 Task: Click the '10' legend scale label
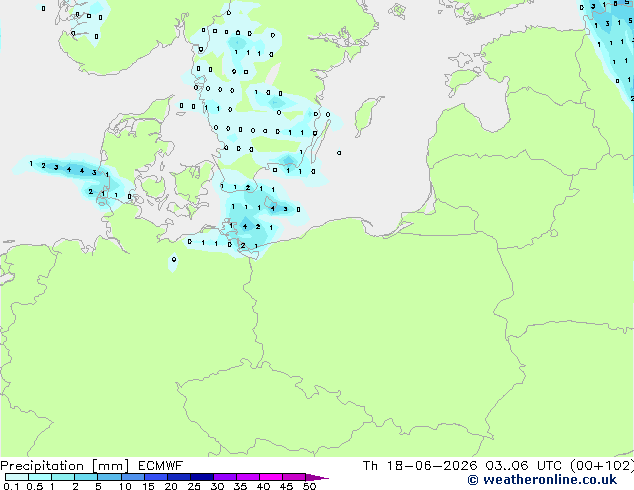point(125,486)
